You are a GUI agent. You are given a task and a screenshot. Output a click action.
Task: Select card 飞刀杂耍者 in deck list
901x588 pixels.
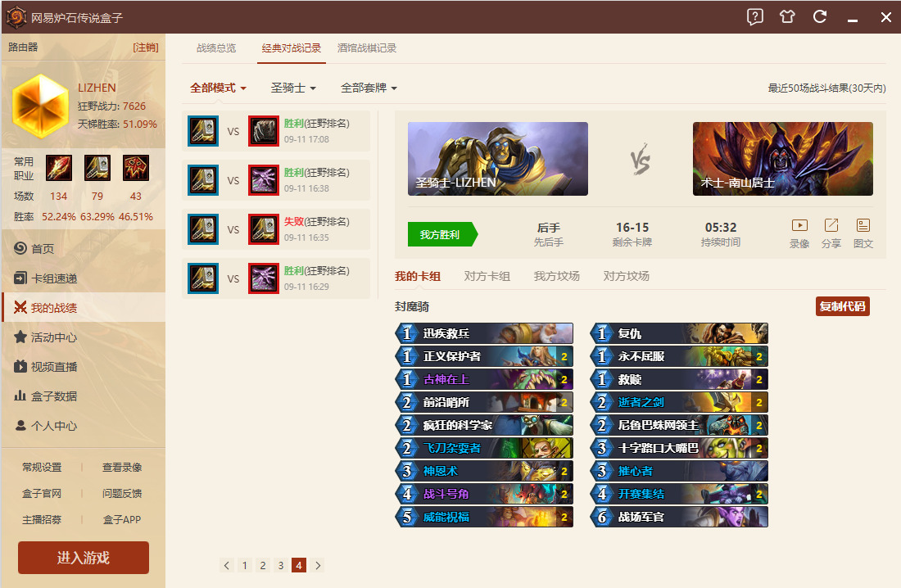(484, 448)
